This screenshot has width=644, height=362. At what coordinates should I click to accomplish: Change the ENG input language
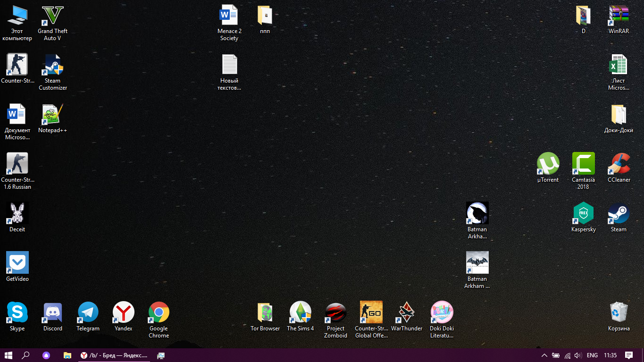click(592, 355)
